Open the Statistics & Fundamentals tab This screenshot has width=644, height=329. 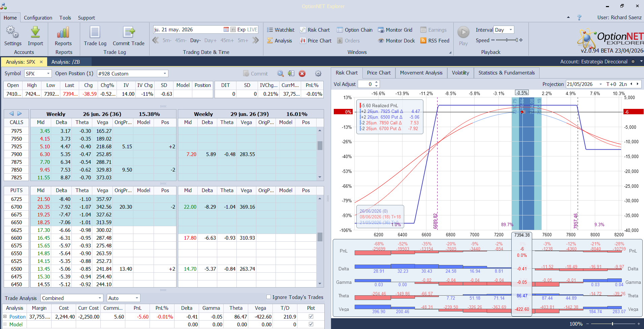pos(507,73)
